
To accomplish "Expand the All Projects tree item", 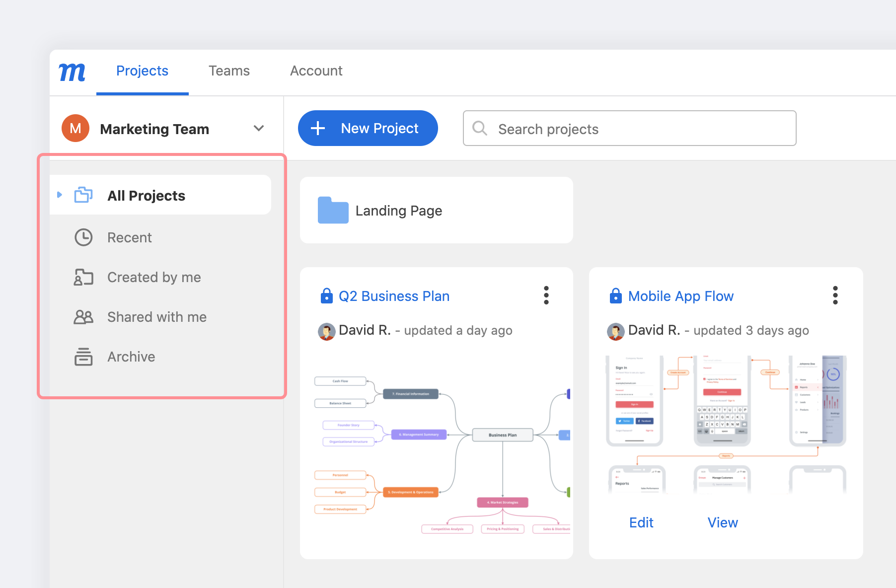I will 60,195.
